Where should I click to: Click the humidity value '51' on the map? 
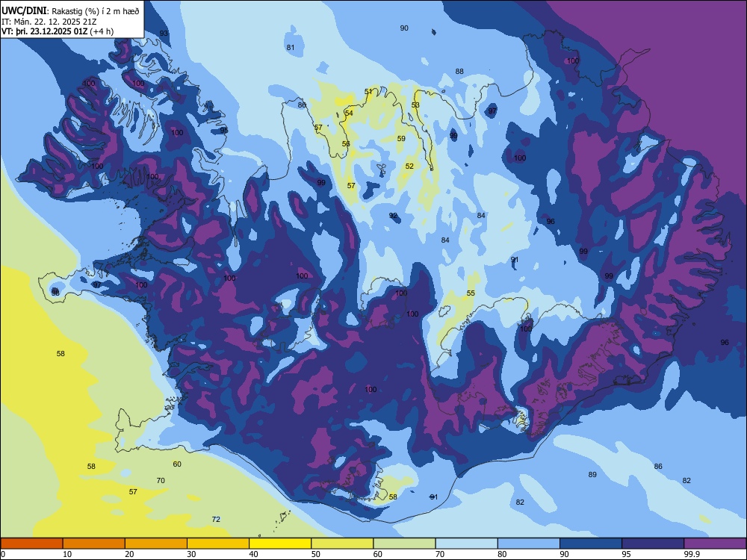368,91
